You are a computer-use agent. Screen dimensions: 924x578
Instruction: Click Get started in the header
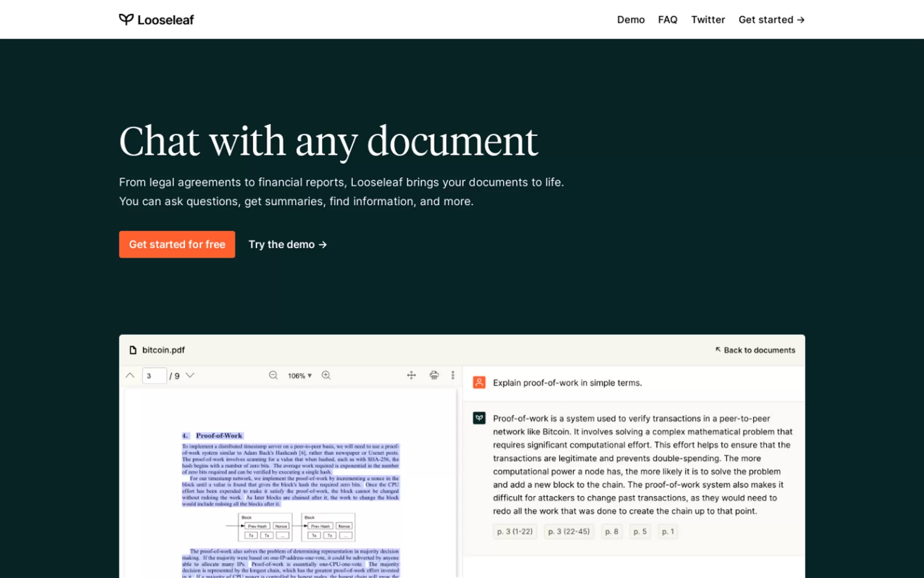pos(771,20)
